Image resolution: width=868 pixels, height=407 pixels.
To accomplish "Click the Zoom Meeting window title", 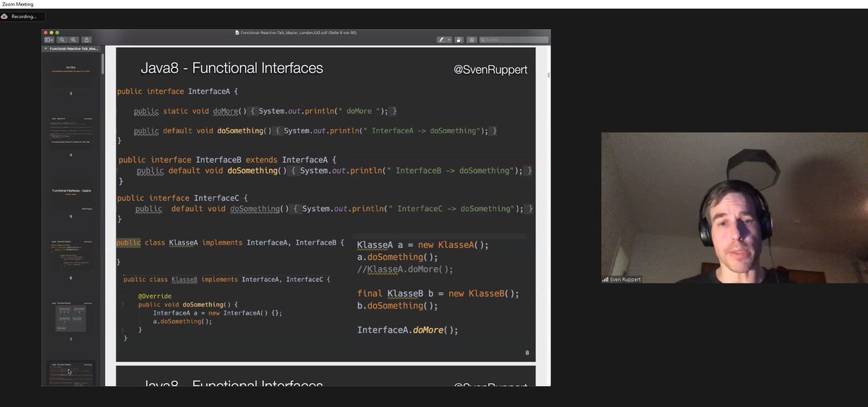I will point(18,4).
